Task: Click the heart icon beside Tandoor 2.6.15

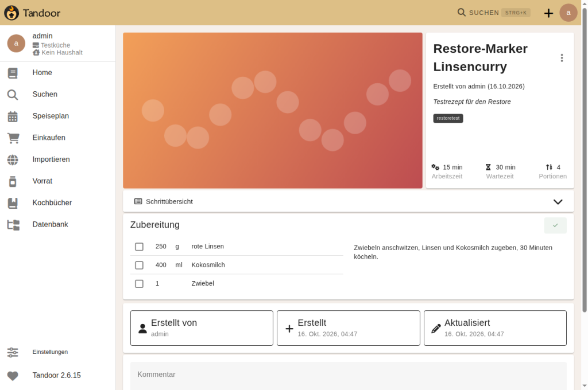Action: (13, 376)
